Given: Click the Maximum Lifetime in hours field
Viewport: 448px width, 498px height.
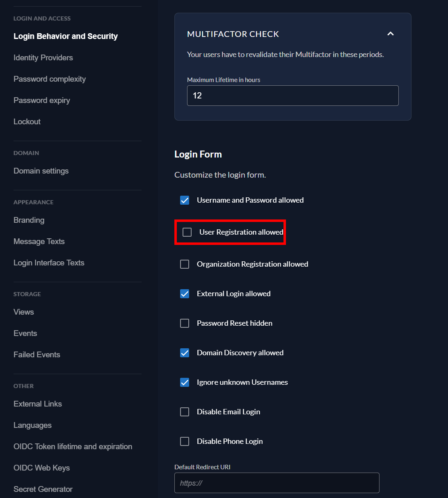Looking at the screenshot, I should 293,96.
